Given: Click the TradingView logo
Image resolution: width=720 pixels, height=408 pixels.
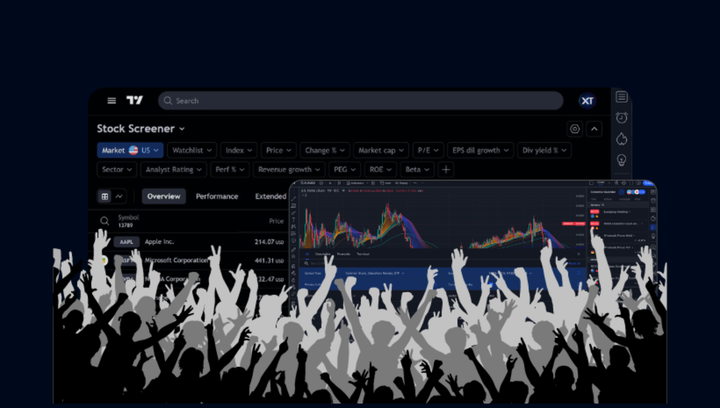Looking at the screenshot, I should pyautogui.click(x=135, y=100).
